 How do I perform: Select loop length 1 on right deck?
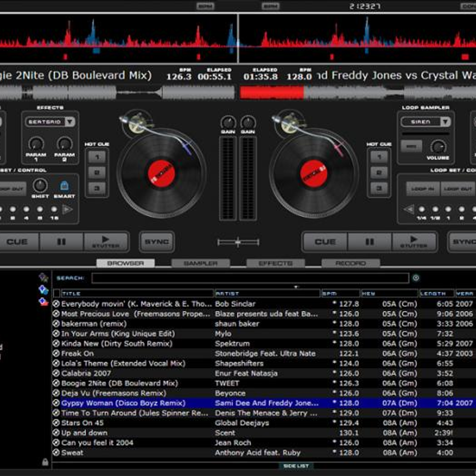click(448, 209)
